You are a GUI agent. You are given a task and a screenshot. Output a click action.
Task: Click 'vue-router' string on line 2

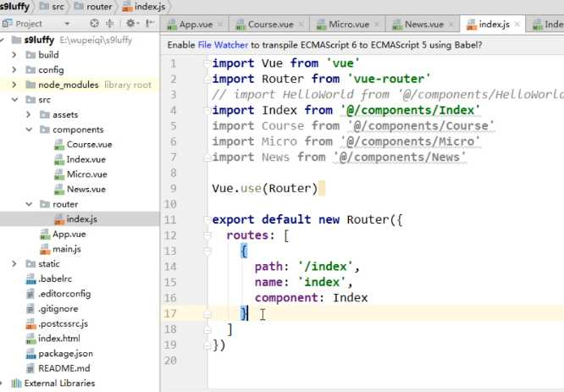[389, 79]
